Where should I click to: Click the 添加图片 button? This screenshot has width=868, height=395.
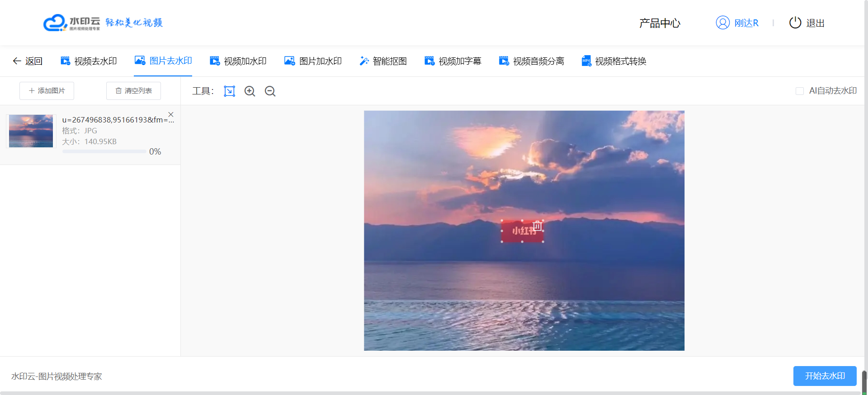click(47, 91)
